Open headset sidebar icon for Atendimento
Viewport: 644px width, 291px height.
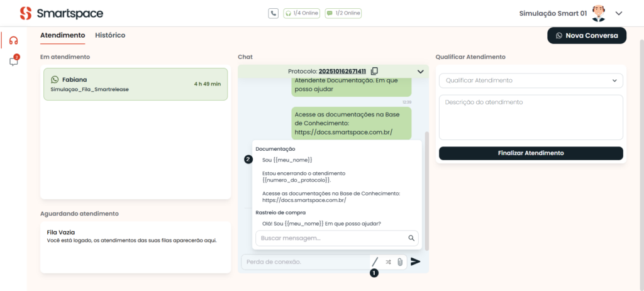[13, 41]
